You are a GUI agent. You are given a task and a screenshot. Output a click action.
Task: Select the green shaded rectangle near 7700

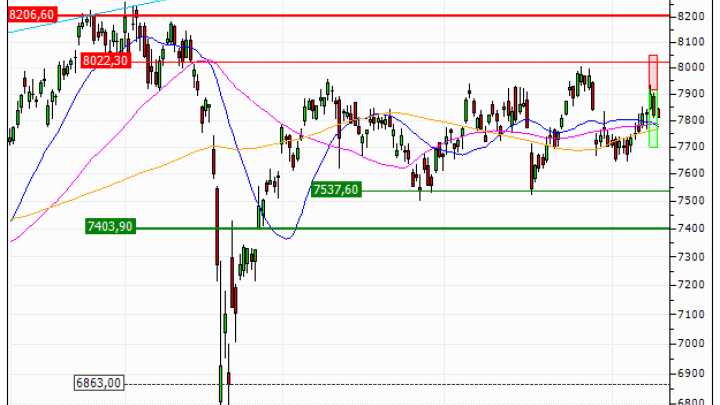653,136
